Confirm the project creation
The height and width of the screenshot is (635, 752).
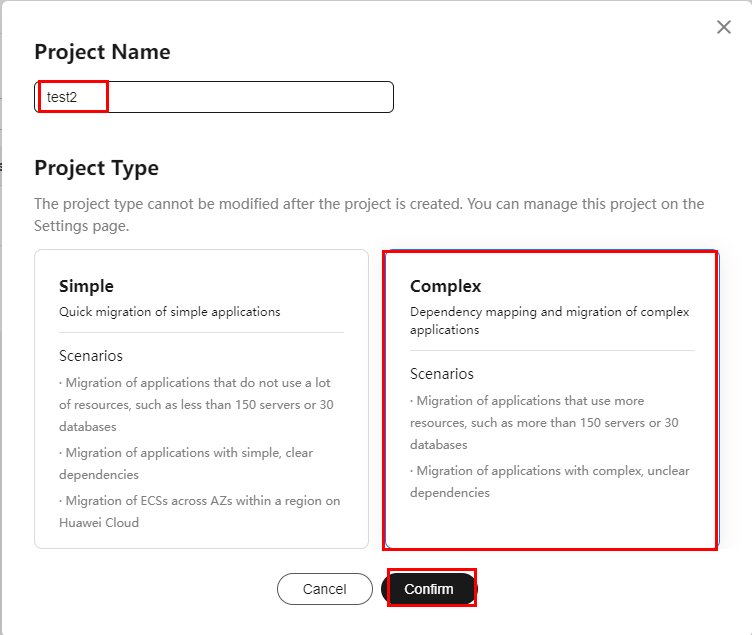click(x=429, y=589)
